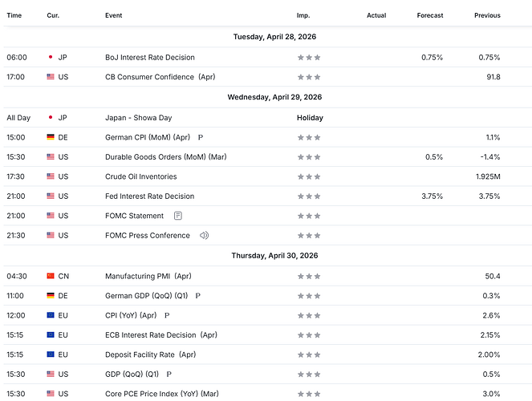Click the 1.925M previous value for Crude Oil
532x401 pixels.
click(488, 176)
